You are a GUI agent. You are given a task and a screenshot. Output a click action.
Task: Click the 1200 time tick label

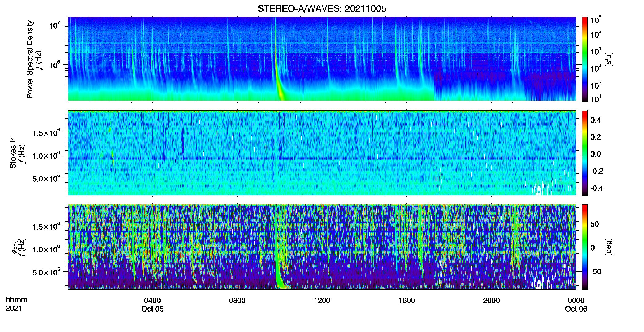(322, 300)
